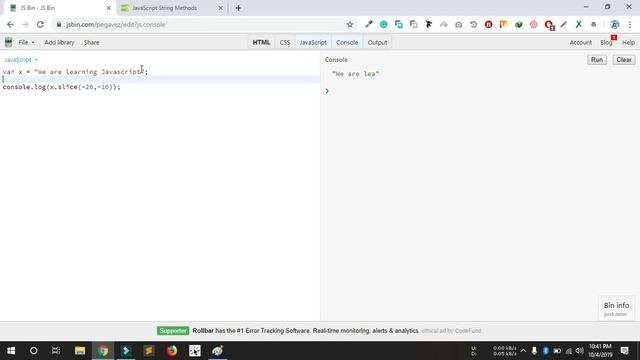The height and width of the screenshot is (360, 640).
Task: Toggle the JavaScript panel
Action: [x=313, y=42]
